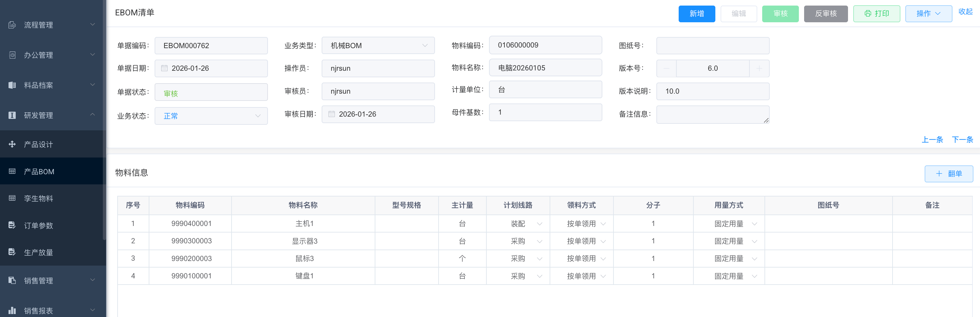The height and width of the screenshot is (317, 980).
Task: Click the 产品设计 move icon
Action: point(12,144)
